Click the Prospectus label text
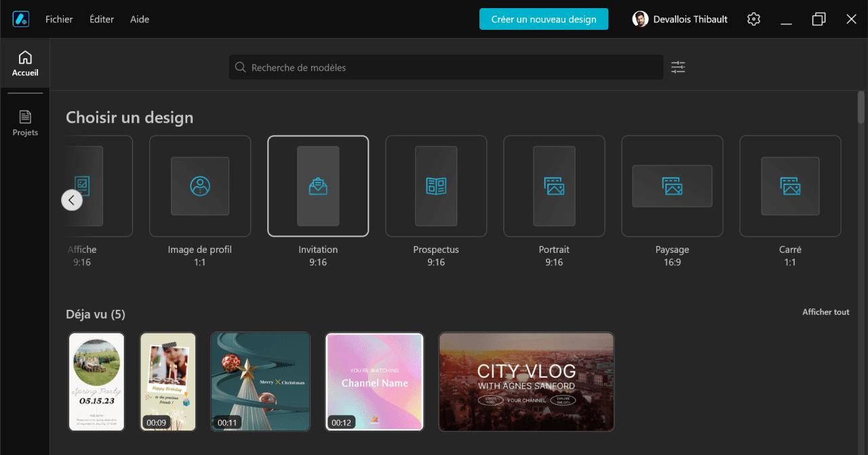The width and height of the screenshot is (868, 455). tap(436, 250)
